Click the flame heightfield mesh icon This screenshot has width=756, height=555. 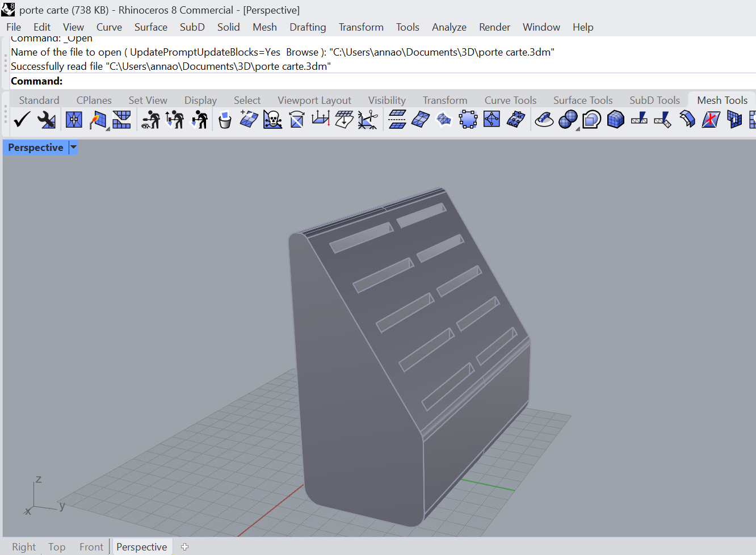[x=98, y=120]
